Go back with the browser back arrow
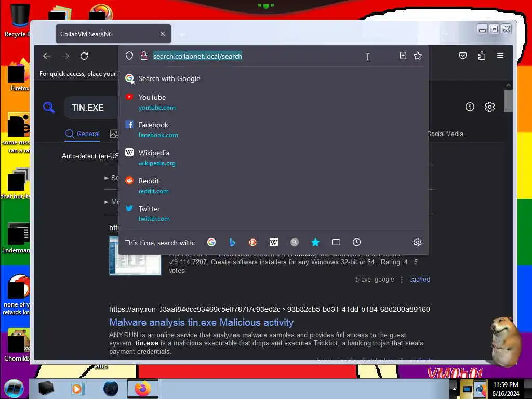Viewport: 532px width, 399px height. pos(47,56)
